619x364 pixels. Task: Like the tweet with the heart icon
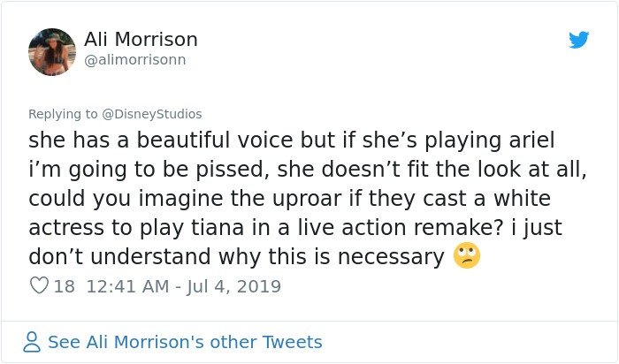click(39, 286)
